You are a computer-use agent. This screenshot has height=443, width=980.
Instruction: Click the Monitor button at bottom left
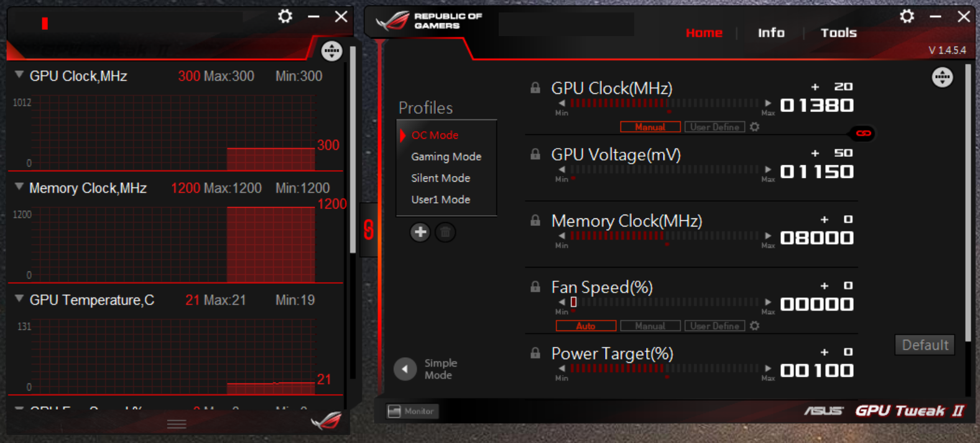[412, 411]
